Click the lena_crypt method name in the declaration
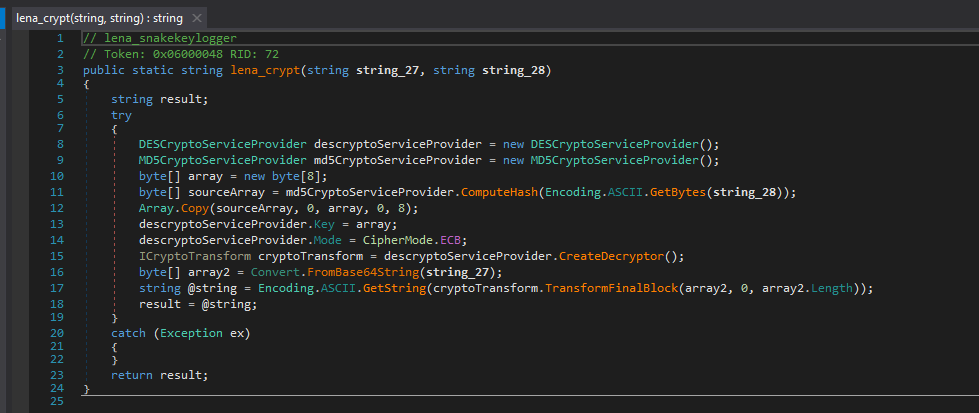The height and width of the screenshot is (413, 979). pos(263,70)
